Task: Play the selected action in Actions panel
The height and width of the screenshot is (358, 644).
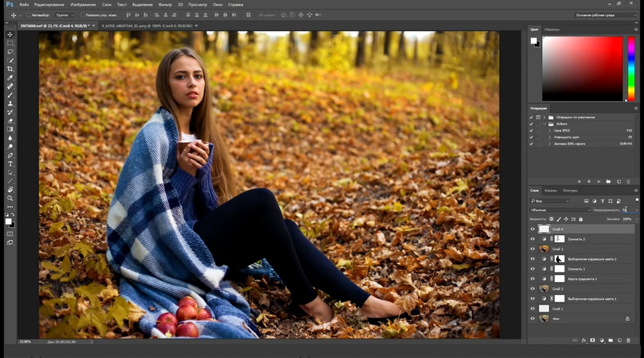Action: click(x=599, y=181)
